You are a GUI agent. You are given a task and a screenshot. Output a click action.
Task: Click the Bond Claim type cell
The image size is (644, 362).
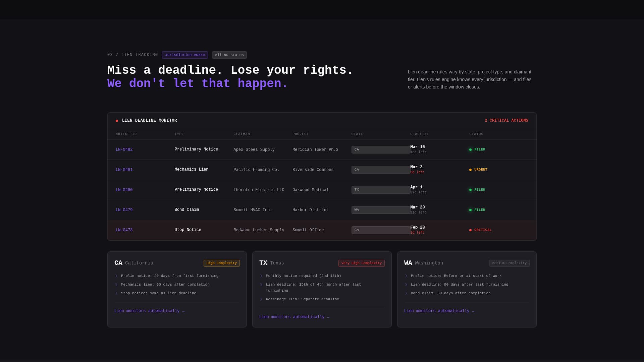click(186, 210)
